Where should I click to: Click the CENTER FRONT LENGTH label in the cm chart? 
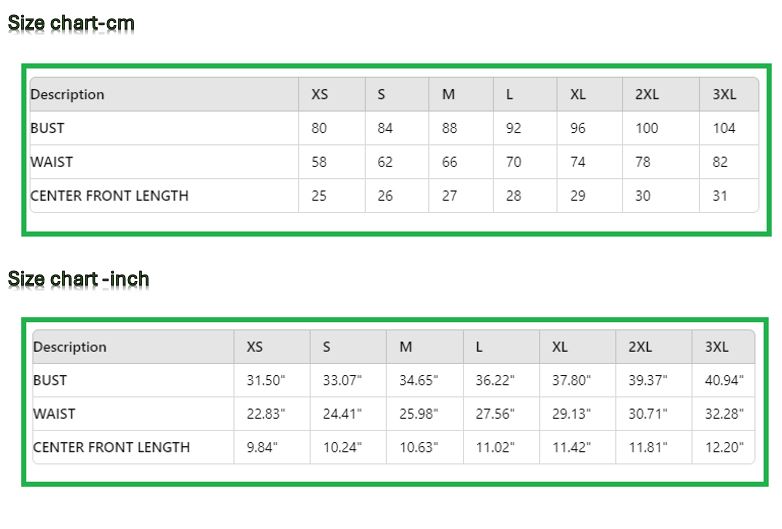(109, 196)
